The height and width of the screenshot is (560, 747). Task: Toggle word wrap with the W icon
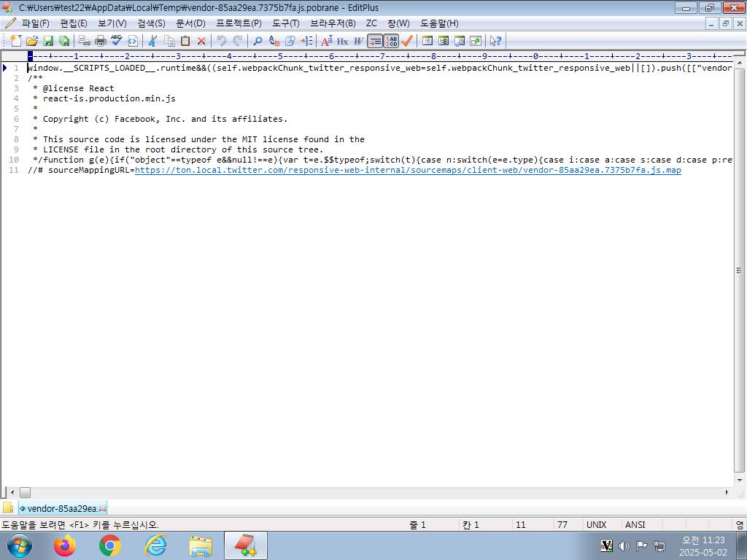pyautogui.click(x=359, y=41)
